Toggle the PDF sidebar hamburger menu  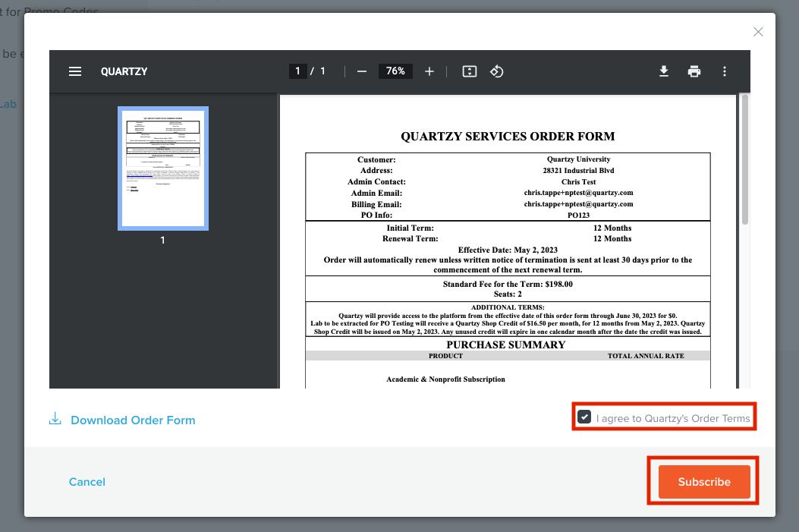point(75,71)
